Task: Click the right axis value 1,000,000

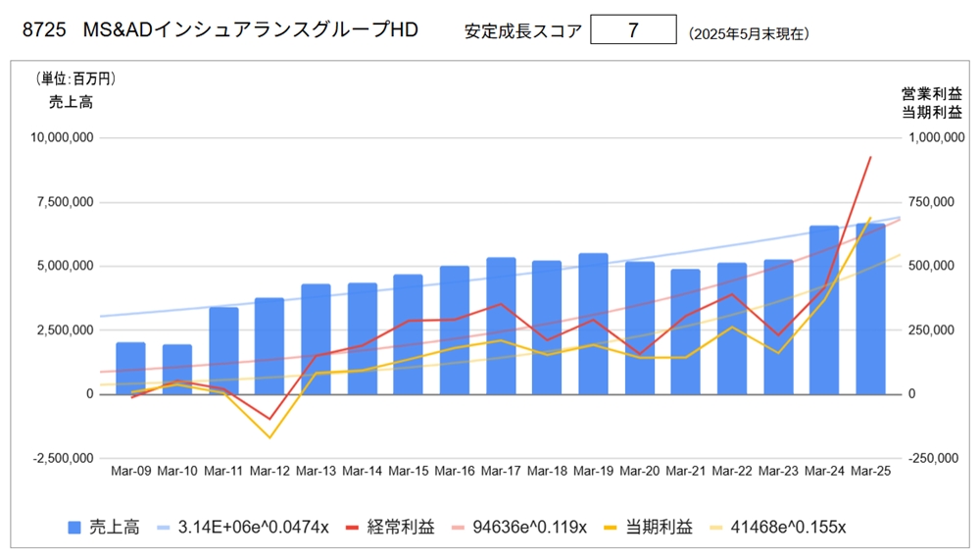Action: [x=936, y=137]
